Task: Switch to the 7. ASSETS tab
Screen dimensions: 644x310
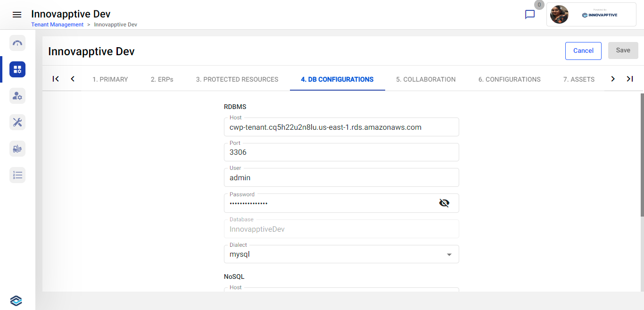Action: [x=579, y=79]
